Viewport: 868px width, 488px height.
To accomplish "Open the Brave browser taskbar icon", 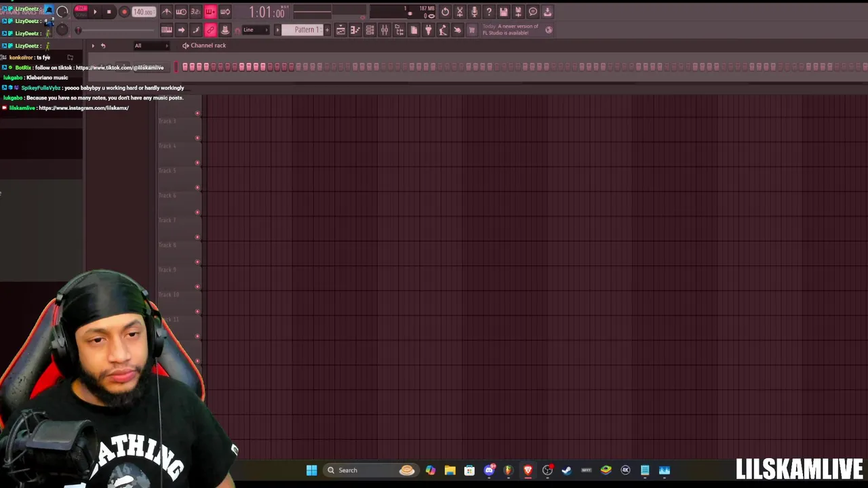I will tap(528, 470).
